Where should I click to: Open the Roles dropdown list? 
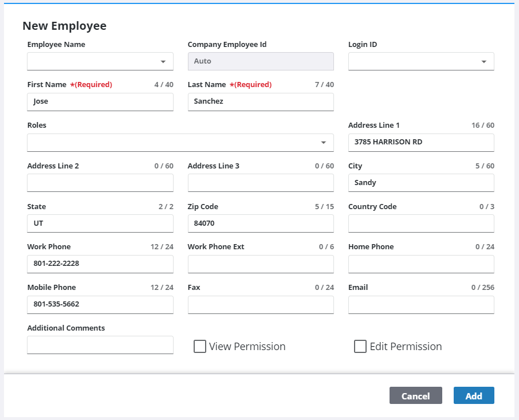pos(180,143)
